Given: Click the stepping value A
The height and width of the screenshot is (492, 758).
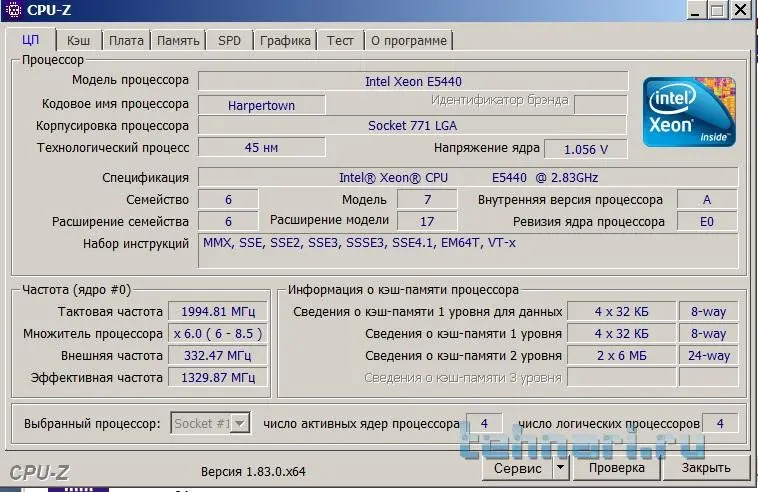Looking at the screenshot, I should [x=707, y=200].
